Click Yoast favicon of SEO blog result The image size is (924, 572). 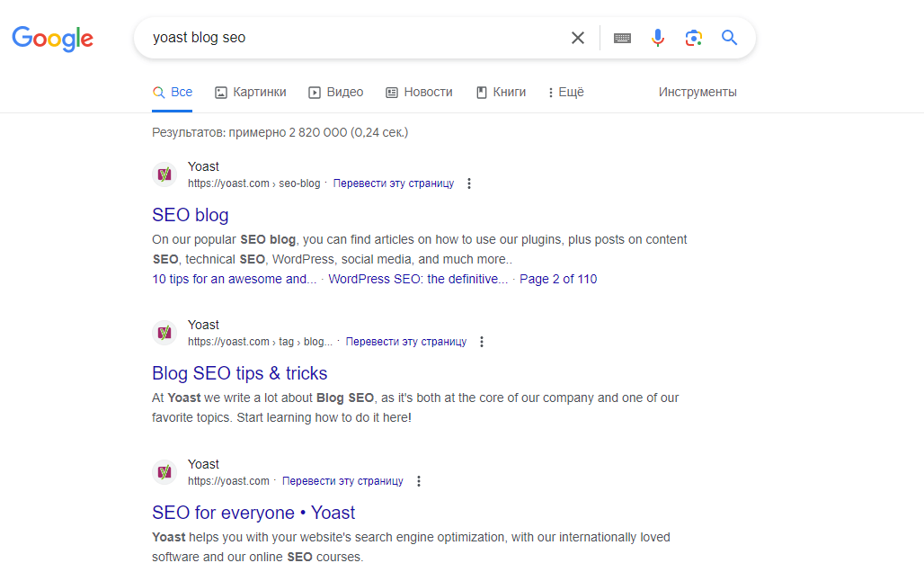coord(164,174)
